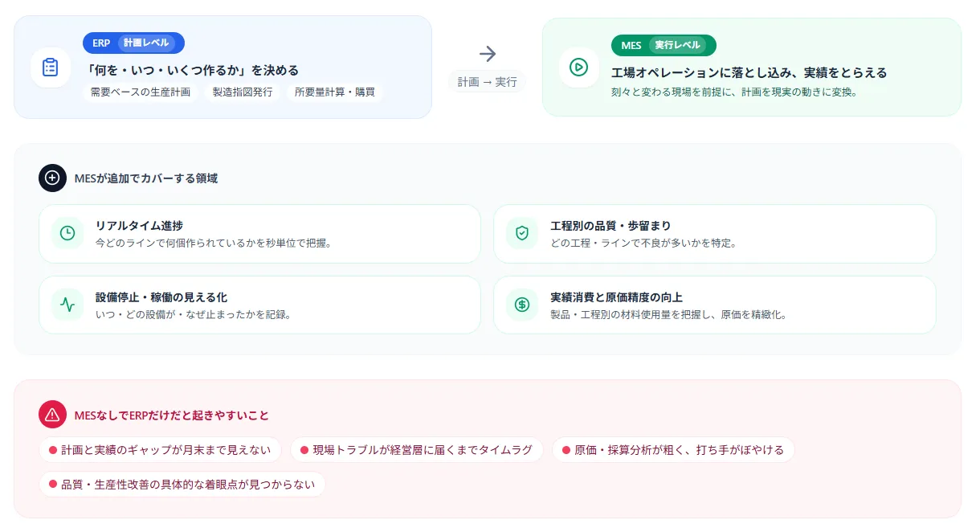980x528 pixels.
Task: Click the dollar icon beside 実績消費と原価精度の向上
Action: (521, 305)
